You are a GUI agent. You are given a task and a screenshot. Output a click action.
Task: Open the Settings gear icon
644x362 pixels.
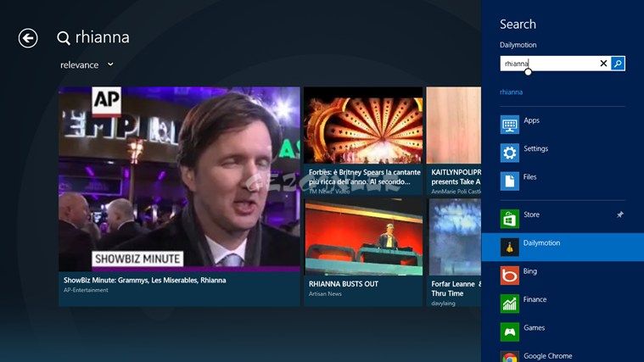tap(509, 153)
